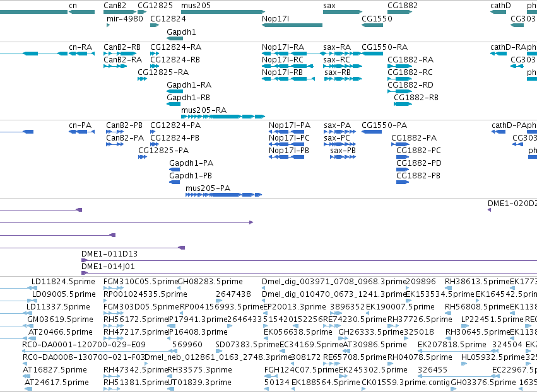Click transcript Nop17l-RB
The image size is (537, 392).
click(x=282, y=72)
